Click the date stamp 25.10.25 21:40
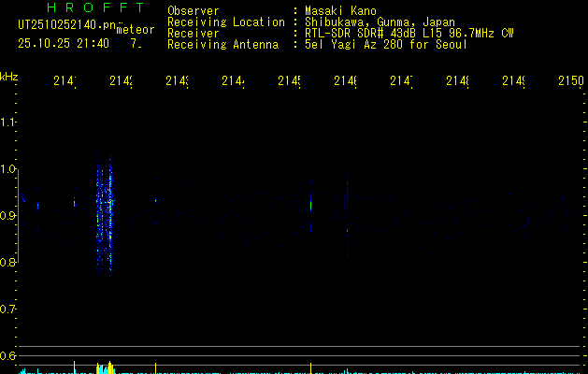588x374 pixels. click(x=64, y=44)
